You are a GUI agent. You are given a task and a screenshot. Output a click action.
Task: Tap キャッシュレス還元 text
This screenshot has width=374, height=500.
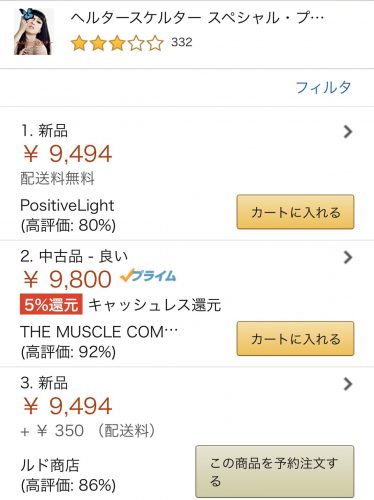tap(155, 305)
